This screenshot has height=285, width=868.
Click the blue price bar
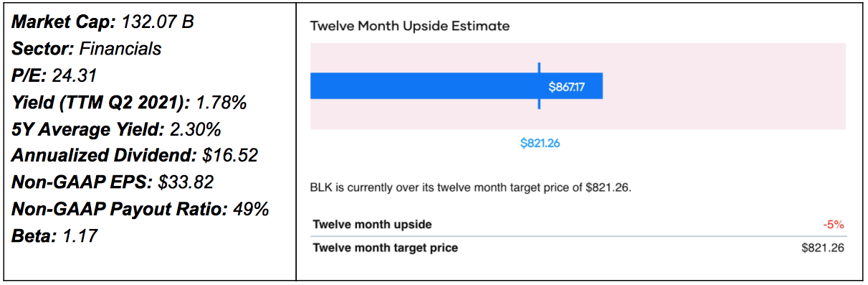click(x=456, y=86)
